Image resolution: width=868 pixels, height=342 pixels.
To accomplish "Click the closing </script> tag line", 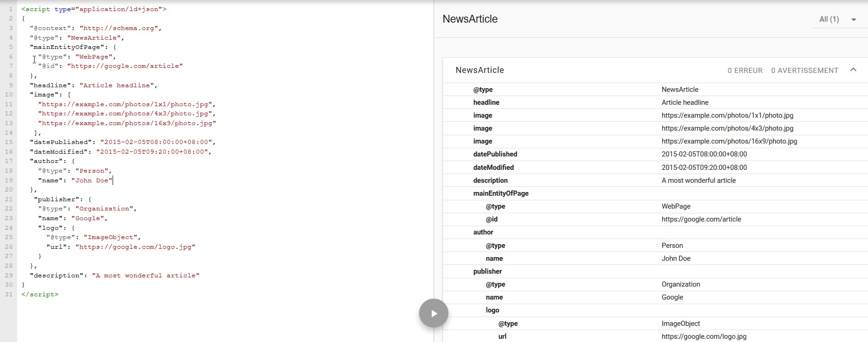I will pyautogui.click(x=40, y=294).
